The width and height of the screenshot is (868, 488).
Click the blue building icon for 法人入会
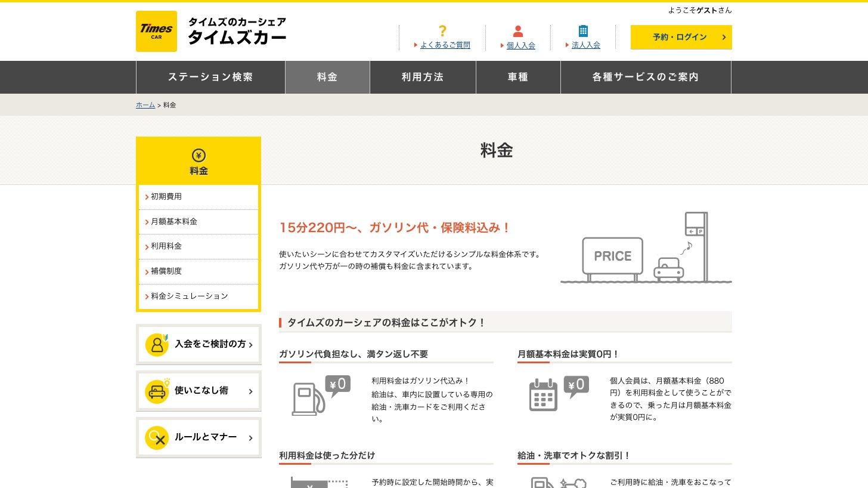click(x=583, y=31)
